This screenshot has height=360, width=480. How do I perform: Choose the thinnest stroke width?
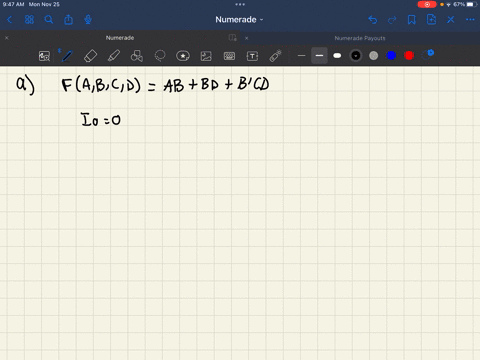301,56
